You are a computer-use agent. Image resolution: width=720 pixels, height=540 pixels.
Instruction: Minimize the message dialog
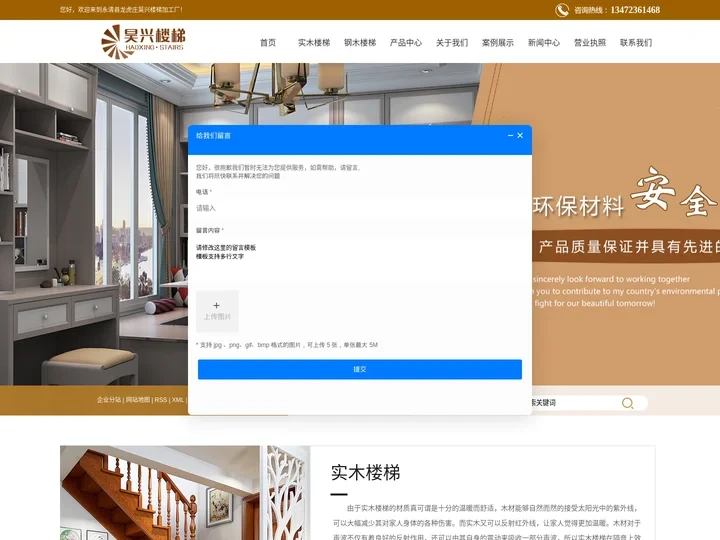coord(510,135)
